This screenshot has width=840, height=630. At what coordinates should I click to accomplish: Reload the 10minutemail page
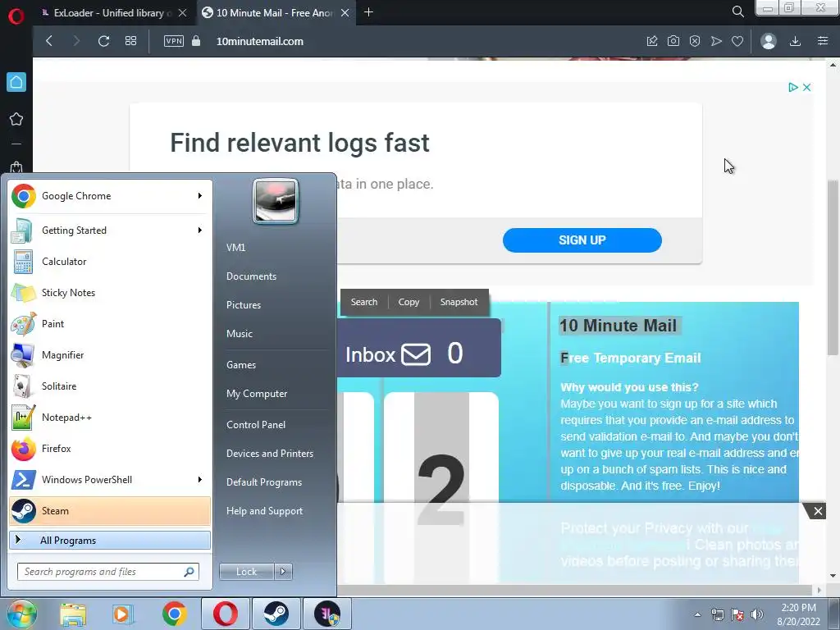point(103,41)
